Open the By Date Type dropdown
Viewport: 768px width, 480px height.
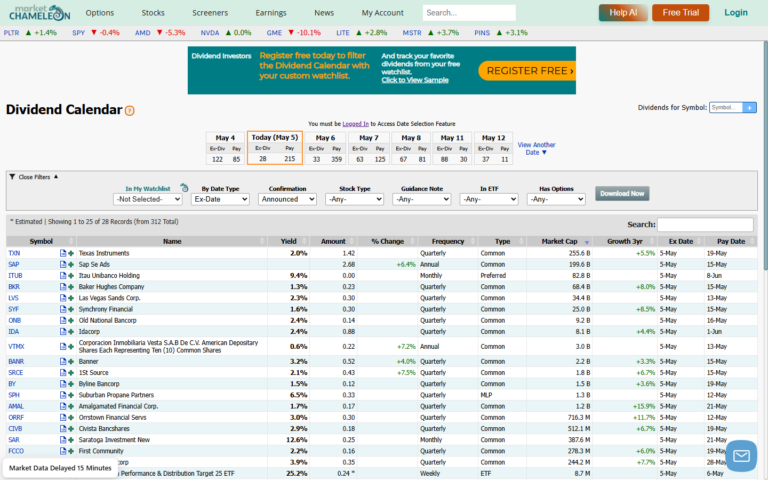coord(220,199)
